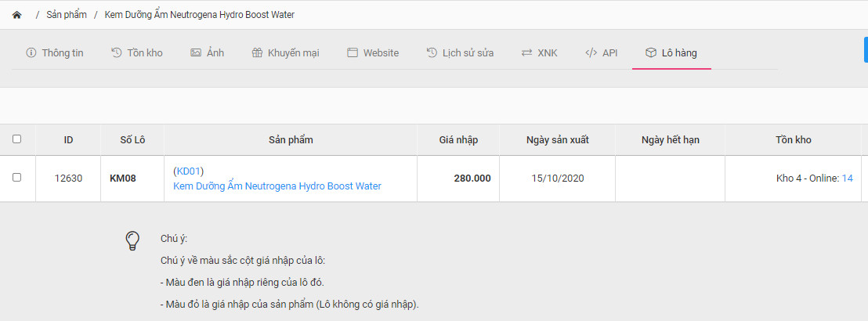Open the Sản phẩm breadcrumb link
This screenshot has height=321, width=868.
coord(67,15)
